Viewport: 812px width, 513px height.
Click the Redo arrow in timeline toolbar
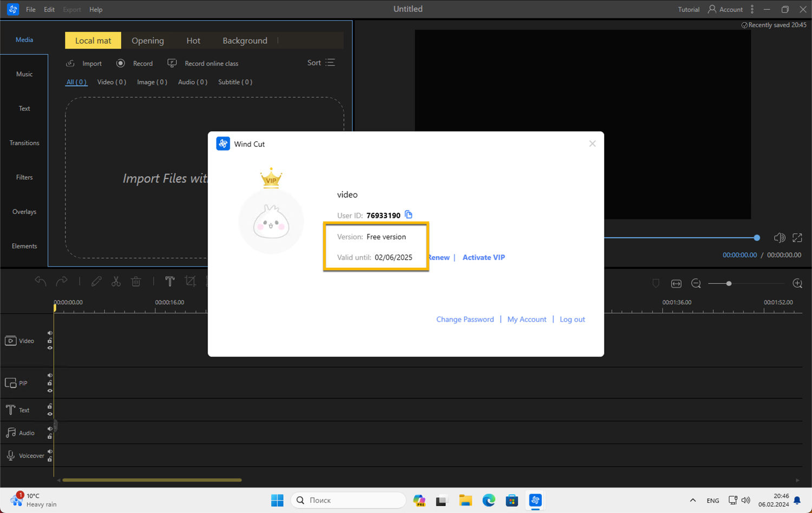point(62,281)
